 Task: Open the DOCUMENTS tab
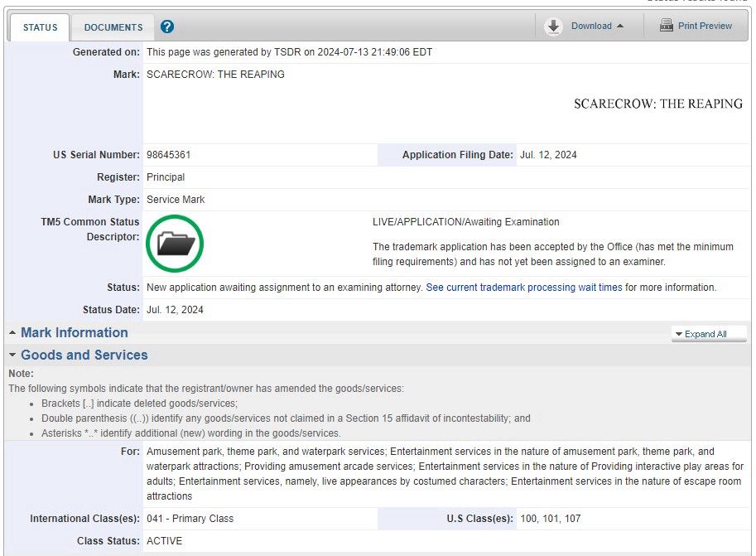click(113, 27)
